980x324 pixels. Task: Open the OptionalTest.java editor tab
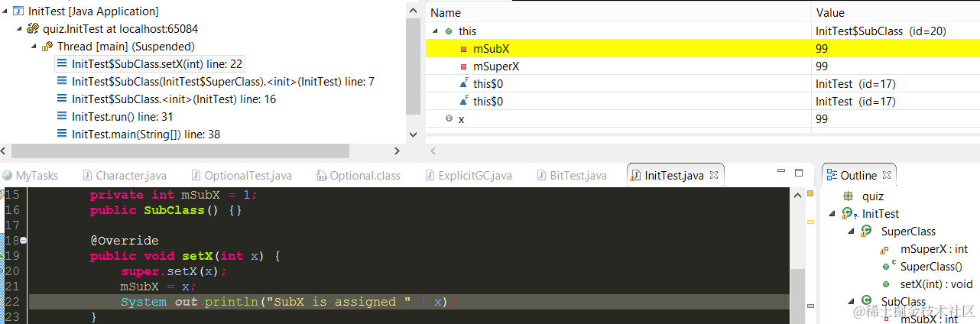(242, 176)
